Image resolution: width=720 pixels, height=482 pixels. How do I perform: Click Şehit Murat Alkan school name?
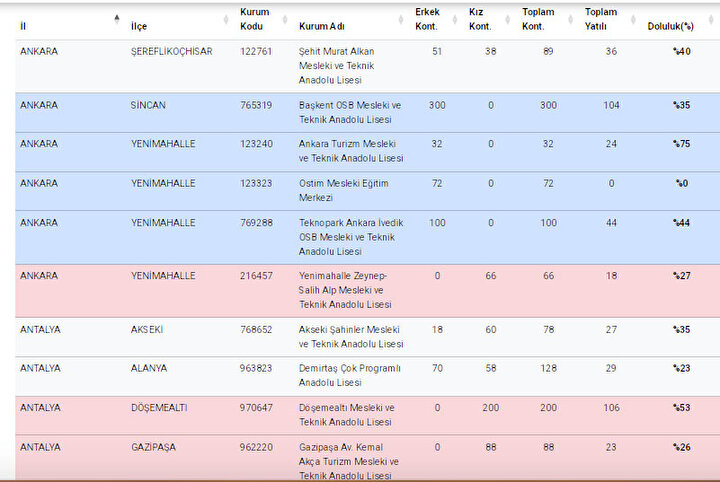337,66
